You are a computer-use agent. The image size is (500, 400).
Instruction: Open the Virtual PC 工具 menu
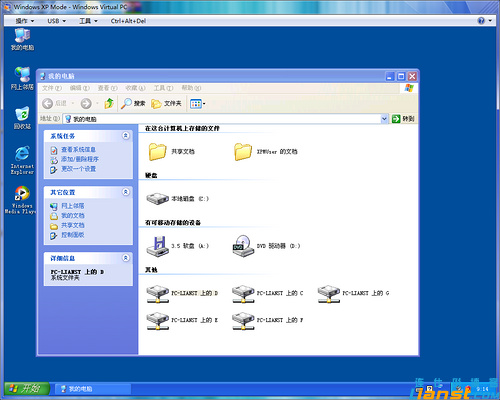(88, 21)
